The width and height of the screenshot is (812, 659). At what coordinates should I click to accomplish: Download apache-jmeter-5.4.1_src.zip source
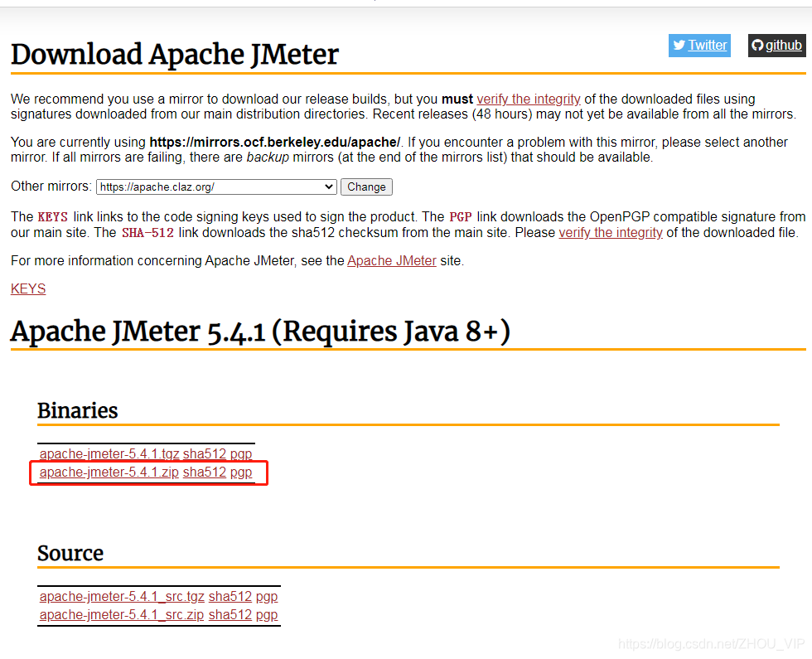tap(122, 614)
